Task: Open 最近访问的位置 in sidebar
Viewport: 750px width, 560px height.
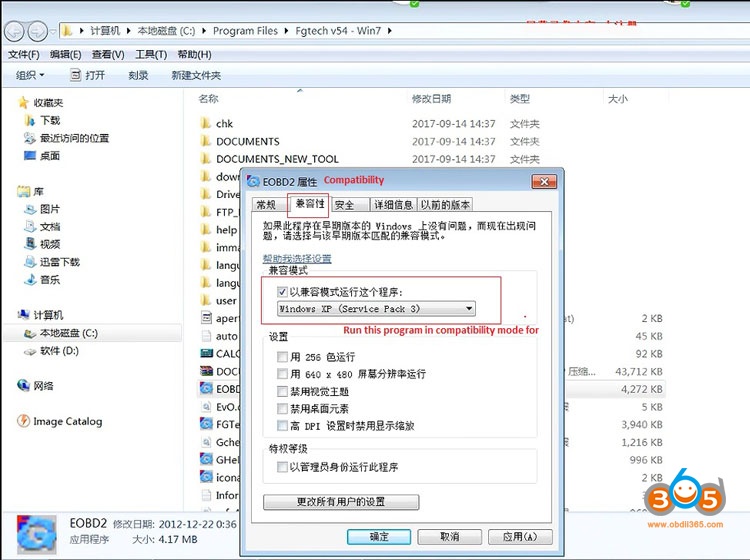Action: pyautogui.click(x=74, y=138)
